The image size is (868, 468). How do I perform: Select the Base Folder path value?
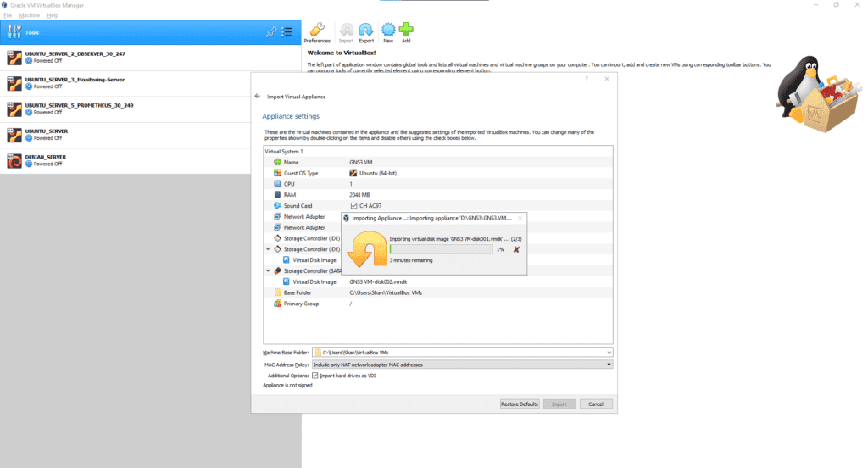386,292
